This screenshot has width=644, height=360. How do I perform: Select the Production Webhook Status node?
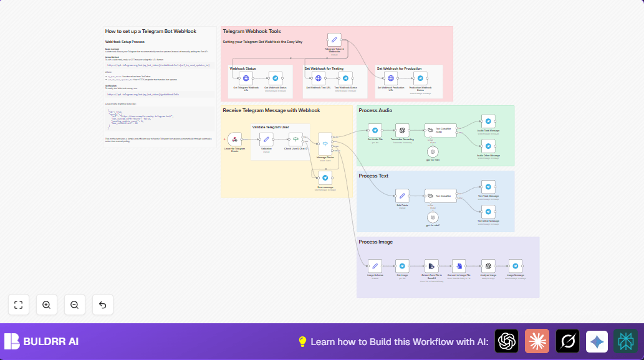(420, 78)
